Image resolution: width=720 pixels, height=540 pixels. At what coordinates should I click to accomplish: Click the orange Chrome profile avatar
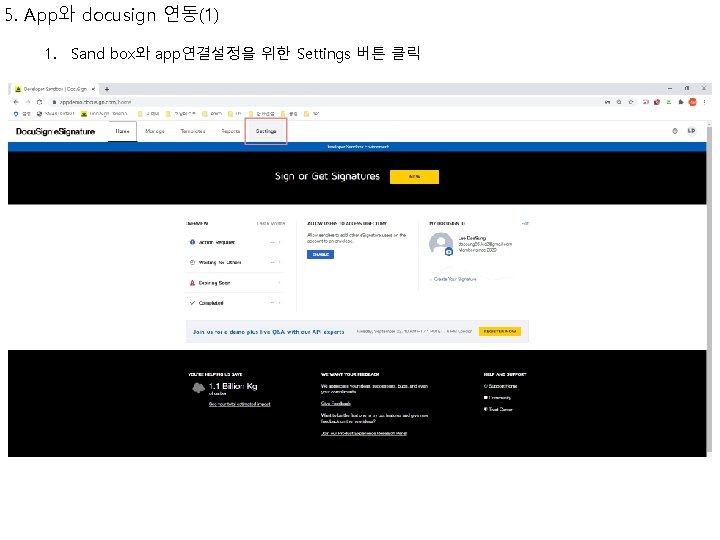[x=692, y=102]
